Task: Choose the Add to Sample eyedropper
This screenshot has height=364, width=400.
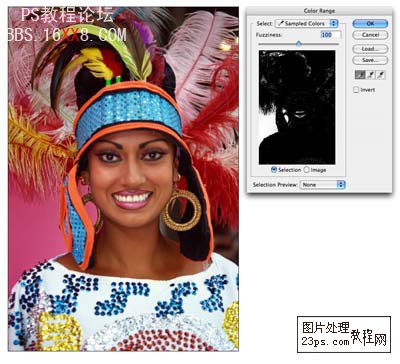Action: pyautogui.click(x=370, y=75)
